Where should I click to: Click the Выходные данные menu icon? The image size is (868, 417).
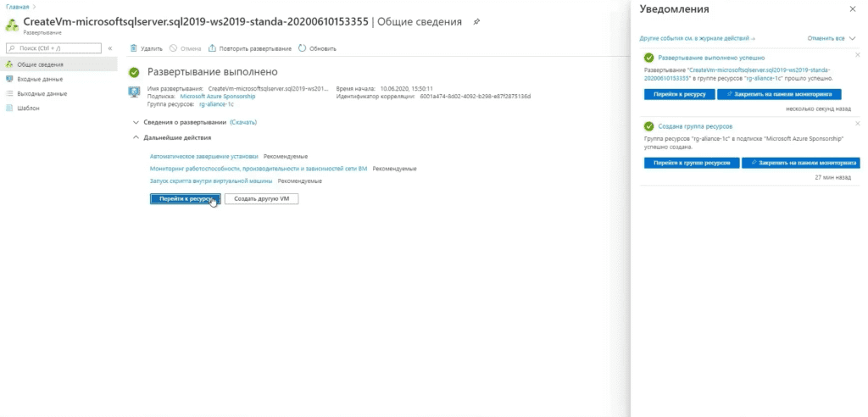(x=8, y=93)
